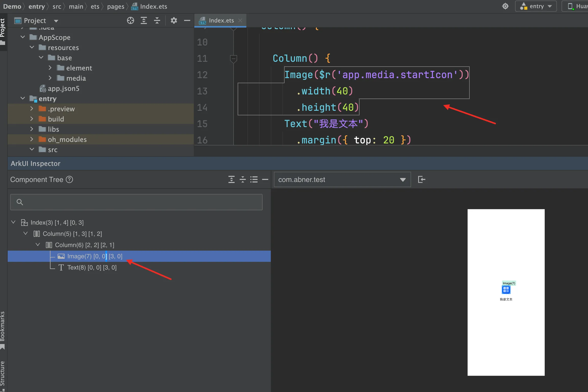Click the exit icon beside process dropdown
This screenshot has width=588, height=392.
pos(421,179)
